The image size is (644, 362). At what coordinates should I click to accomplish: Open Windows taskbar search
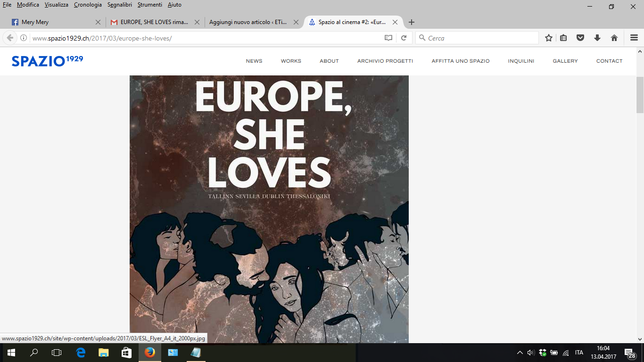click(34, 353)
